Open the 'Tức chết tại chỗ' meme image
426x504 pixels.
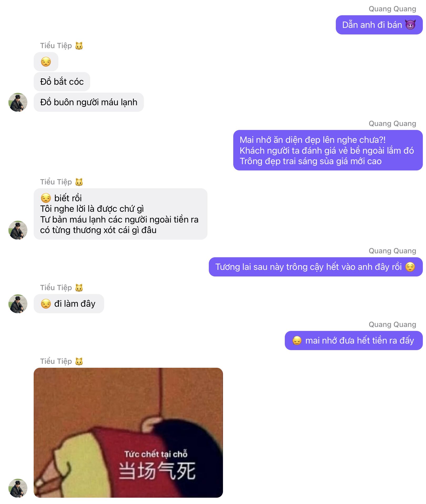click(x=128, y=432)
